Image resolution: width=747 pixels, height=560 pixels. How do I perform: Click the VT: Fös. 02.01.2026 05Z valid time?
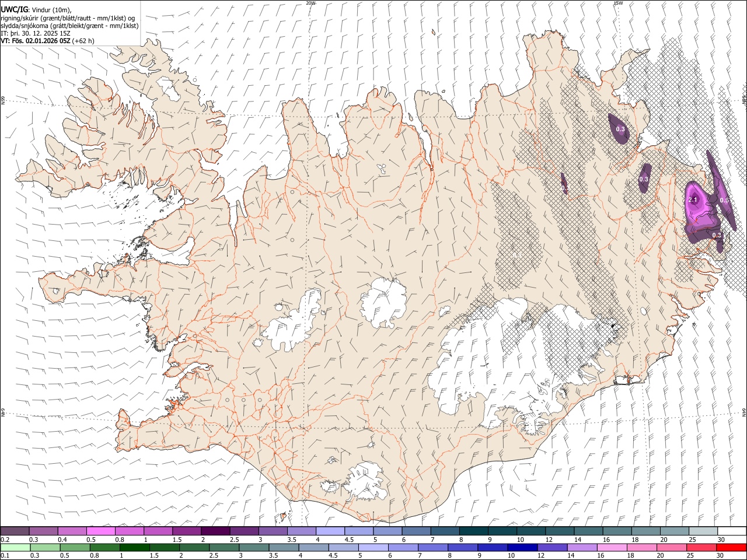(36, 41)
